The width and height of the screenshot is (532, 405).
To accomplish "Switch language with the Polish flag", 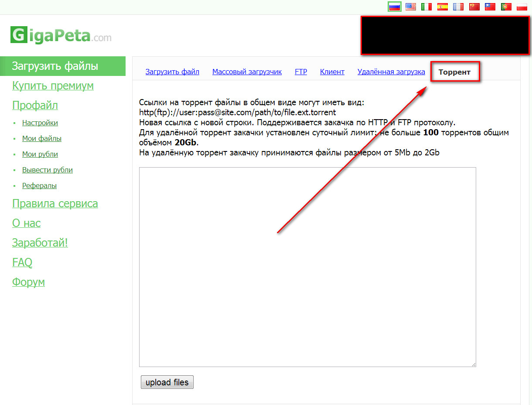I will [522, 7].
